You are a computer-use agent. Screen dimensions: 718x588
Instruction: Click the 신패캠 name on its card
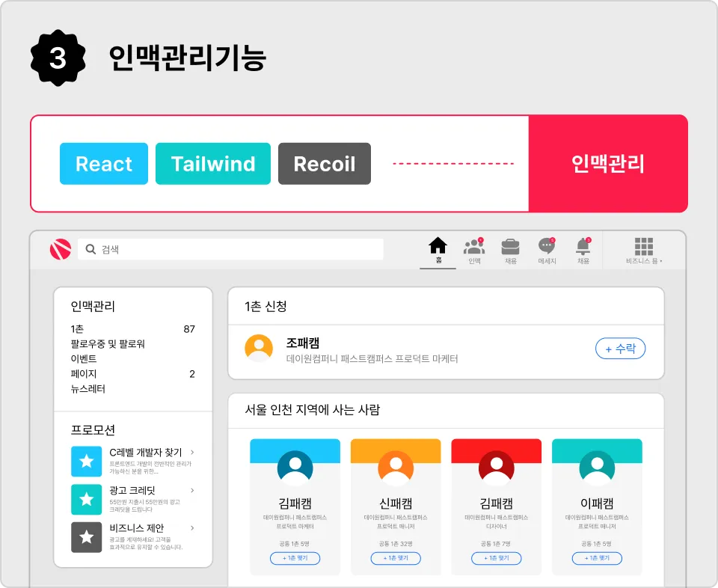click(x=396, y=503)
